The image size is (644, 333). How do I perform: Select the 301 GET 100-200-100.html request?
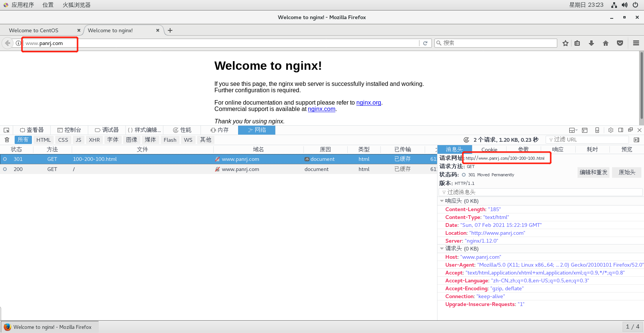(218, 159)
